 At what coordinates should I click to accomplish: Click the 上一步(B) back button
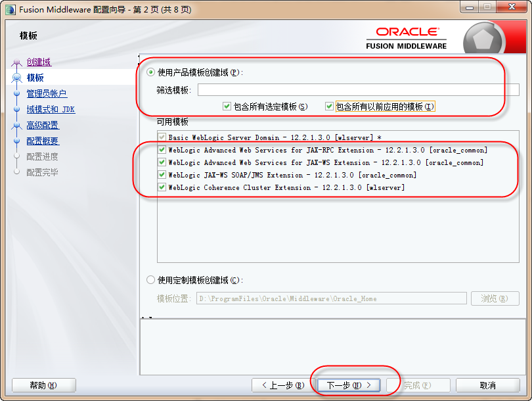pyautogui.click(x=283, y=385)
